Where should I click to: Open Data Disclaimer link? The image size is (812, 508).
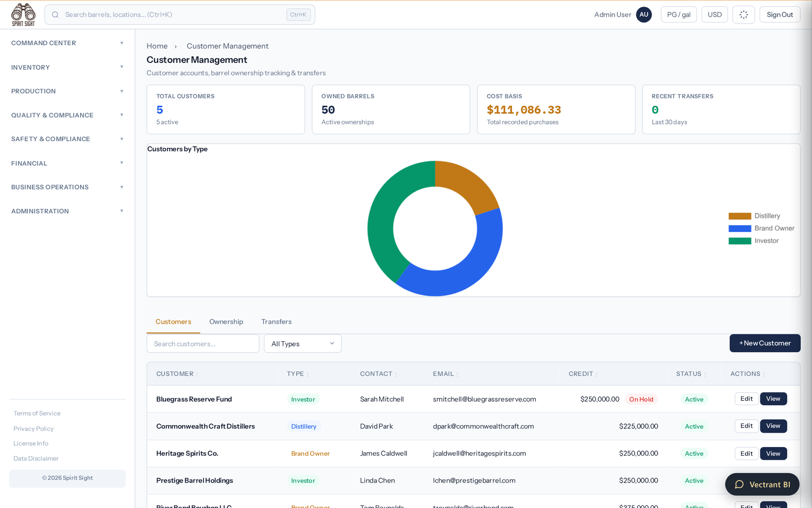point(36,458)
